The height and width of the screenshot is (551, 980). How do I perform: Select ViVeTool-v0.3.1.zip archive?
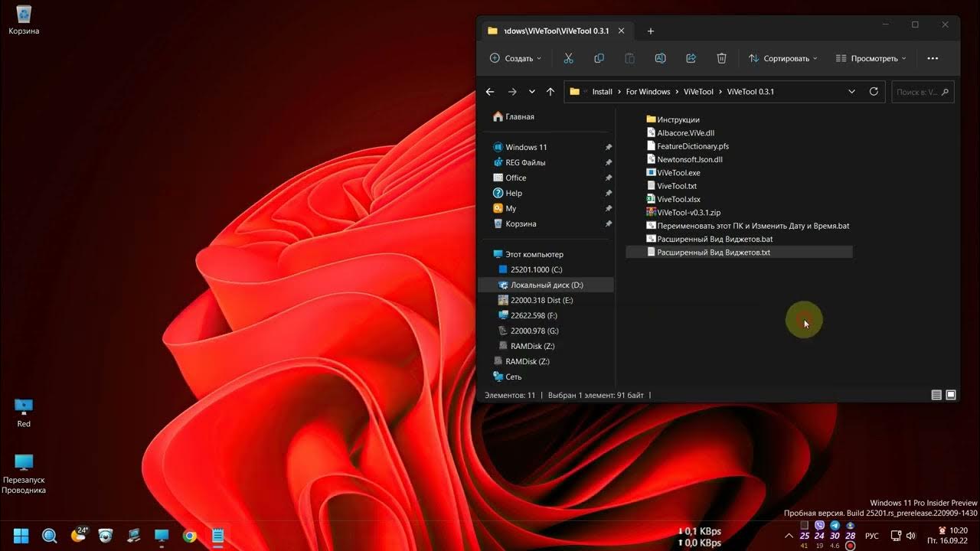pos(683,213)
